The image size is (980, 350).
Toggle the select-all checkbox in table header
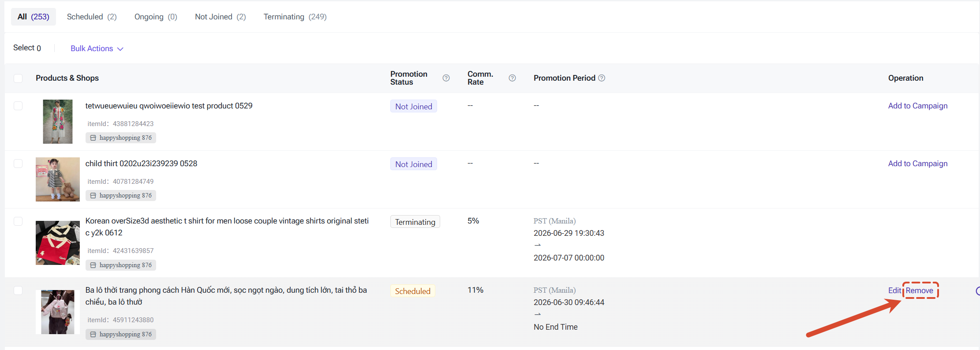(x=18, y=78)
